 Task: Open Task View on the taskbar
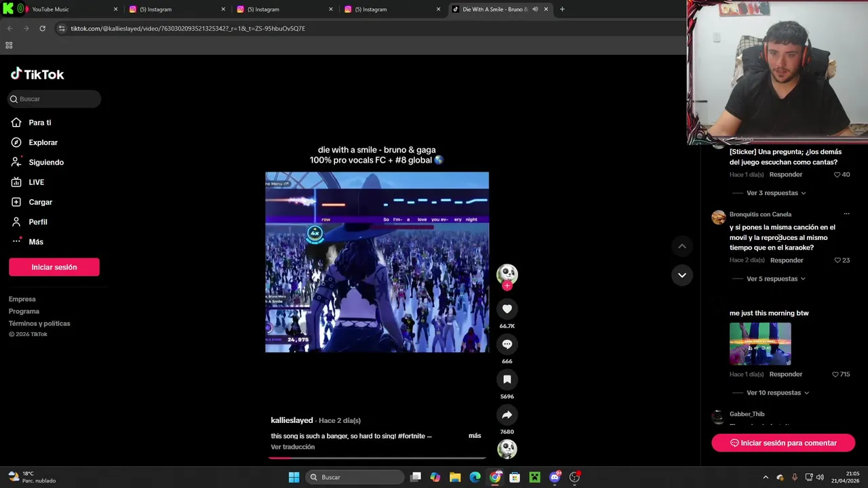click(x=416, y=477)
